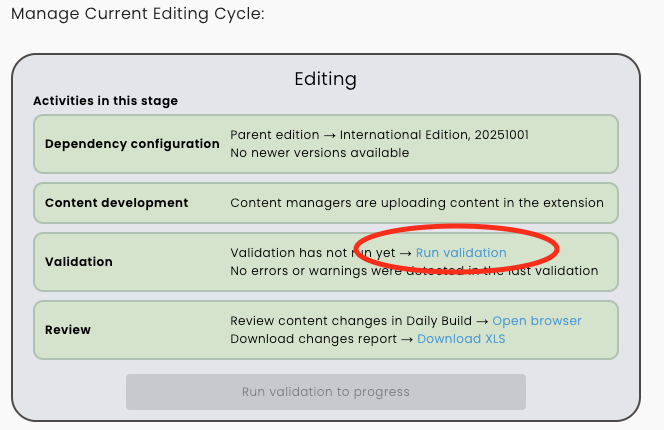Download the XLS changes report
Viewport: 664px width, 430px height.
(461, 339)
